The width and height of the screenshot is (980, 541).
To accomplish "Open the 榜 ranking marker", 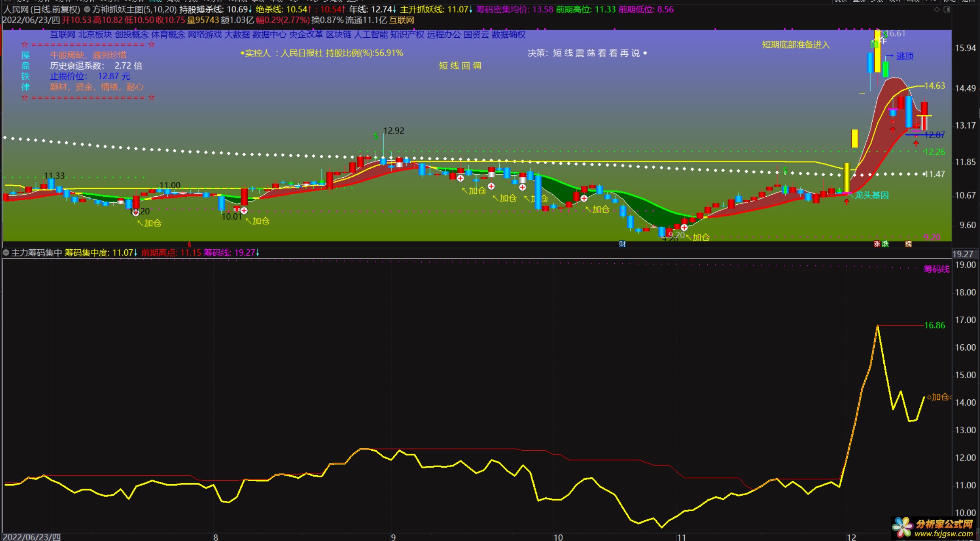I will pos(908,244).
